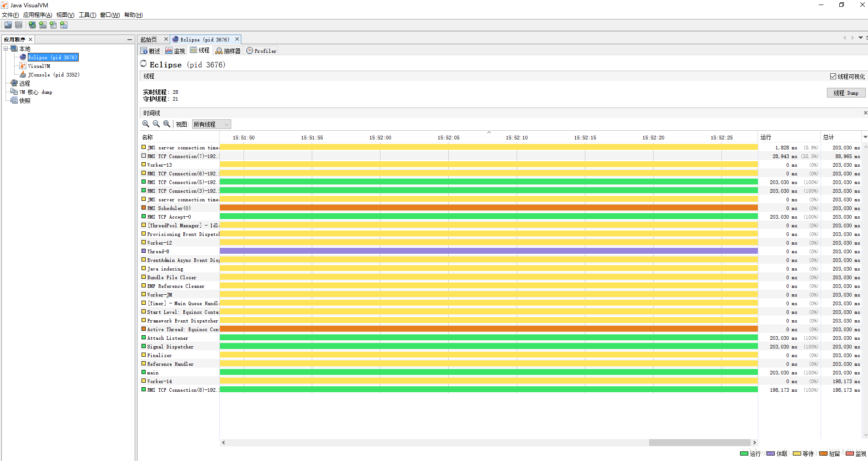Viewport: 868px width, 461px height.
Task: Toggle selection box for Thread-8 row
Action: pos(144,251)
